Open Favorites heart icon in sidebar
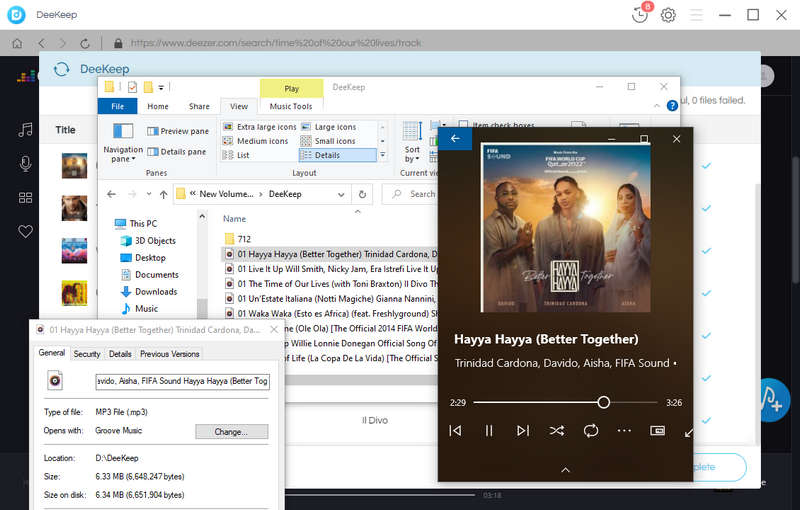The height and width of the screenshot is (510, 800). click(x=25, y=232)
